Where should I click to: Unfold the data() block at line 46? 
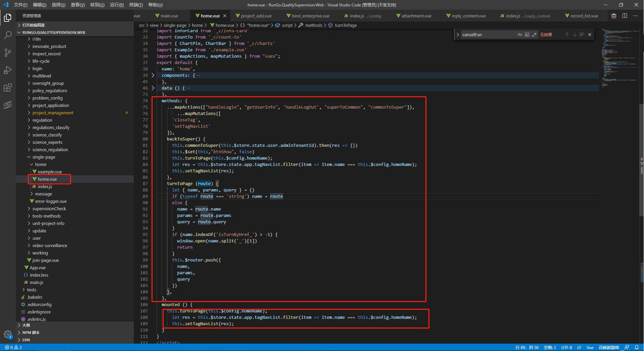coord(153,88)
